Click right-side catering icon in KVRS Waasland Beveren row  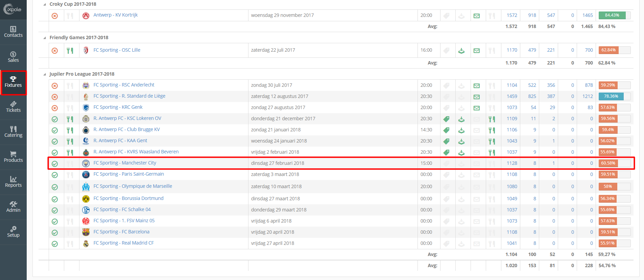pyautogui.click(x=492, y=153)
